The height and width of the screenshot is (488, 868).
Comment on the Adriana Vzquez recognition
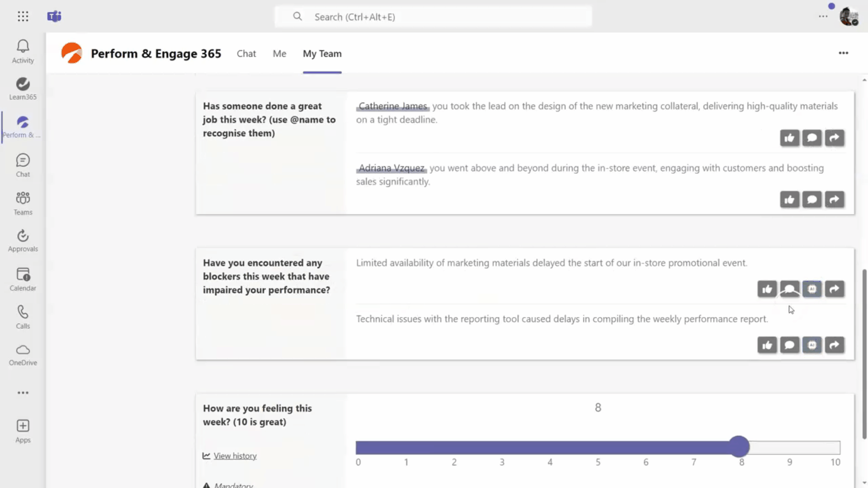tap(812, 199)
